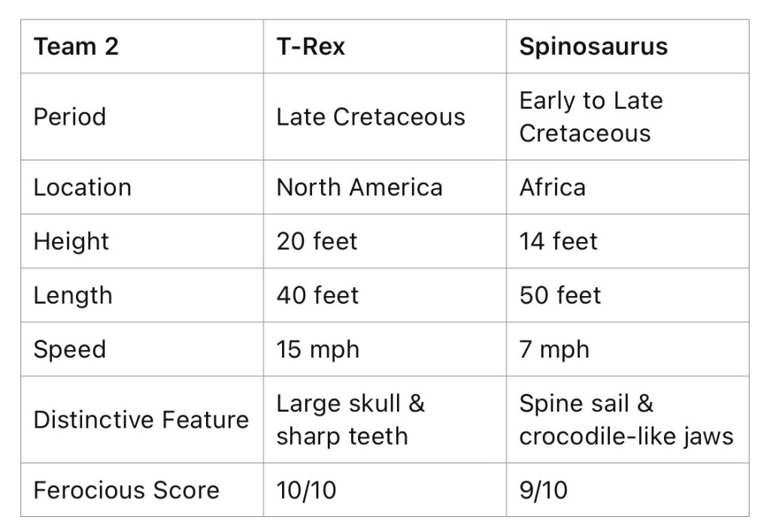Image resolution: width=770 pixels, height=532 pixels.
Task: Select the Spine sail & crocodile-like jaws cell
Action: [626, 419]
